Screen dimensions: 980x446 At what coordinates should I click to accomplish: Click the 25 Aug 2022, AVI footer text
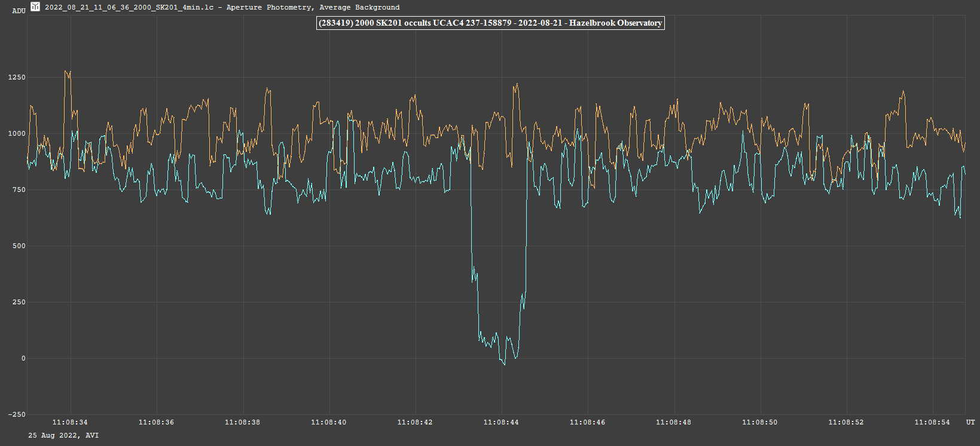click(x=64, y=435)
